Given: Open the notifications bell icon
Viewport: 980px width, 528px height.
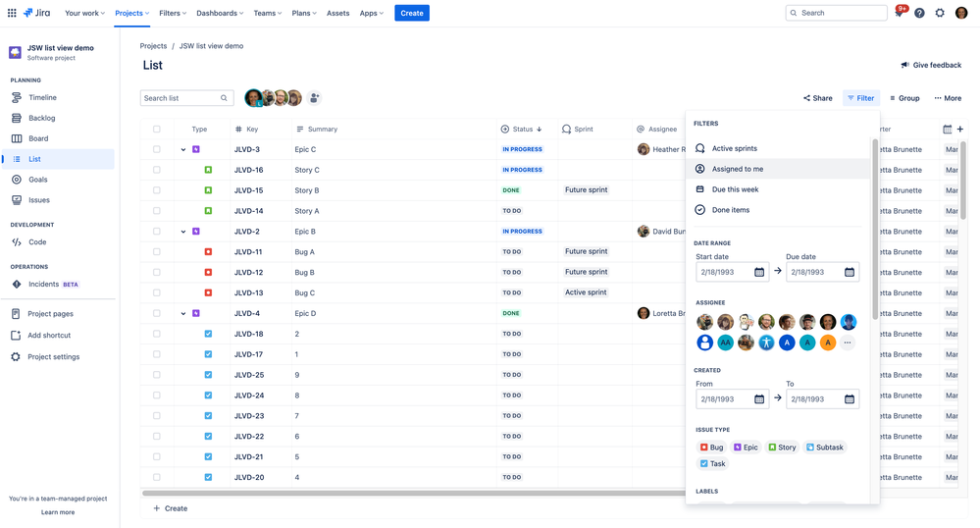Looking at the screenshot, I should coord(899,13).
